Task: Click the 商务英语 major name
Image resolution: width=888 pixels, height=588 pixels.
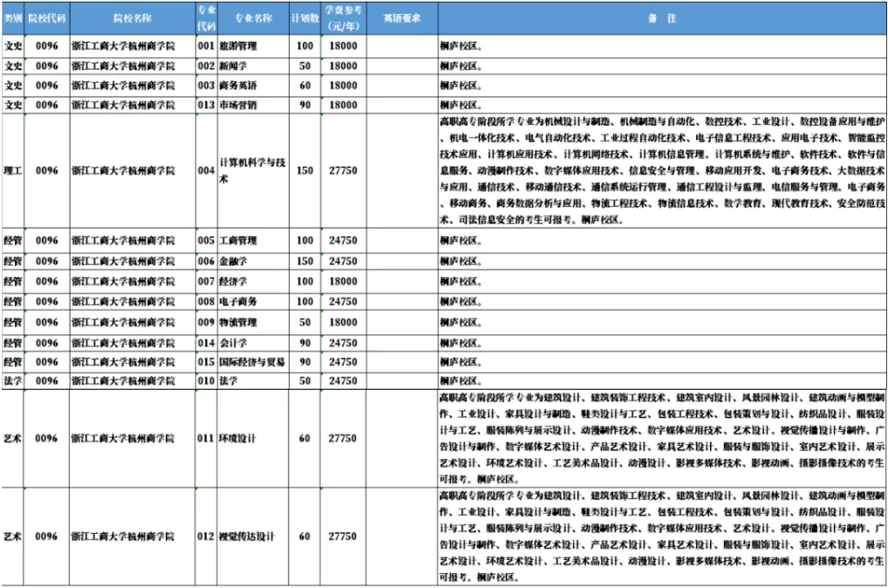Action: pyautogui.click(x=237, y=85)
